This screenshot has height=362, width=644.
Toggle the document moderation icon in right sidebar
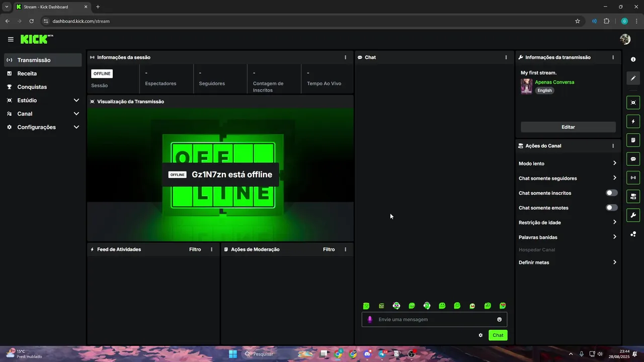pyautogui.click(x=633, y=140)
